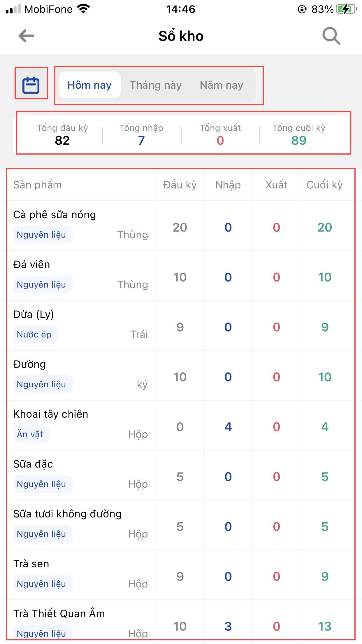Open the calendar date picker icon
The image size is (362, 644).
click(x=31, y=85)
